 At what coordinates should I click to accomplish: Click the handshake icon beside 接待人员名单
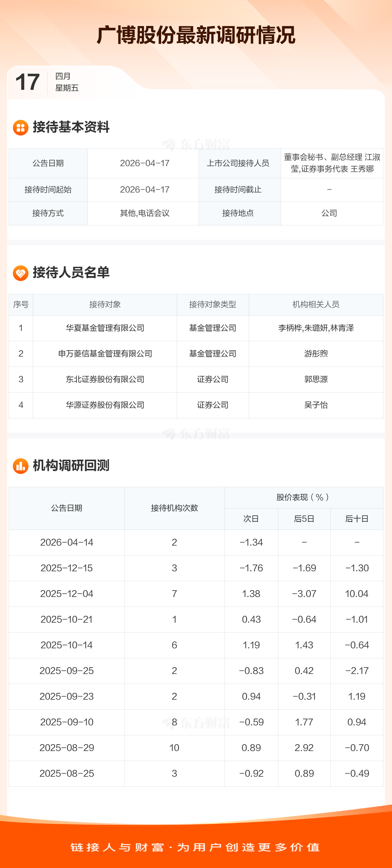click(21, 273)
